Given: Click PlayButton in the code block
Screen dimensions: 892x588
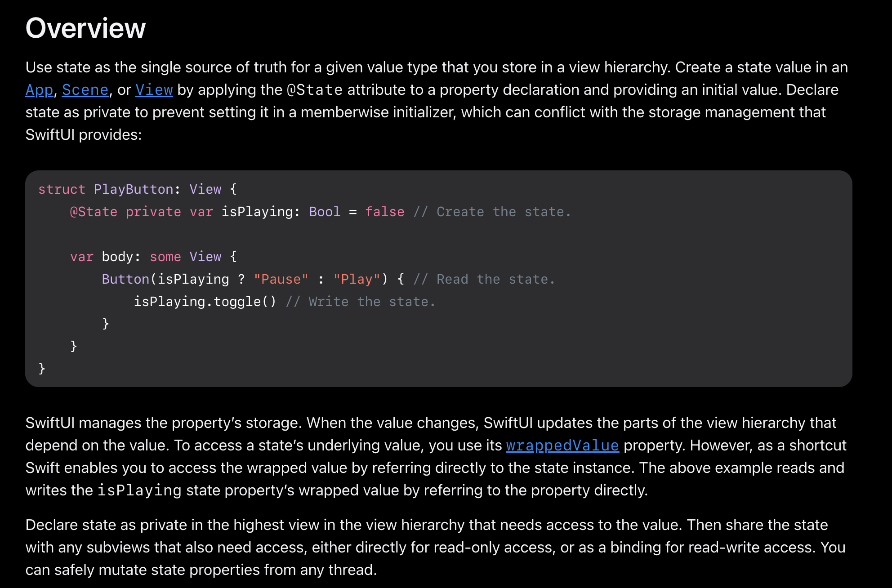Looking at the screenshot, I should 134,189.
